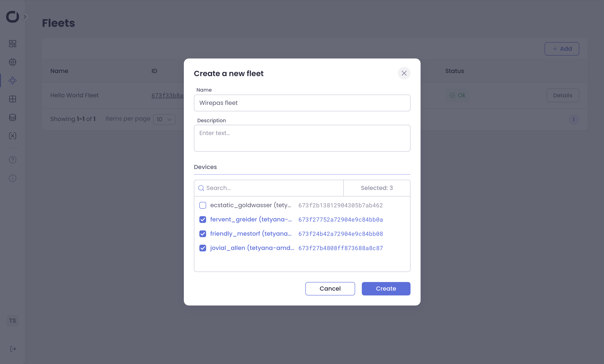Uncheck the friendly_mestorf device checkbox
The image size is (604, 364).
pos(203,234)
